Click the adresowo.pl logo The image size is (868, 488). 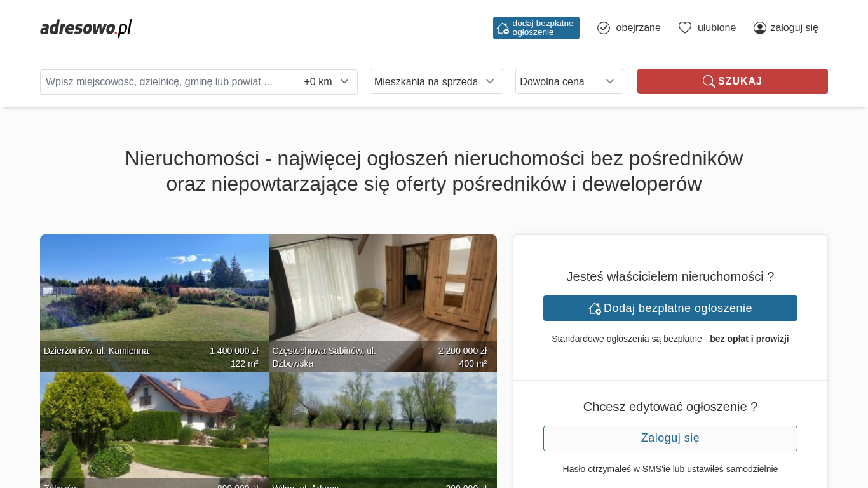coord(86,28)
